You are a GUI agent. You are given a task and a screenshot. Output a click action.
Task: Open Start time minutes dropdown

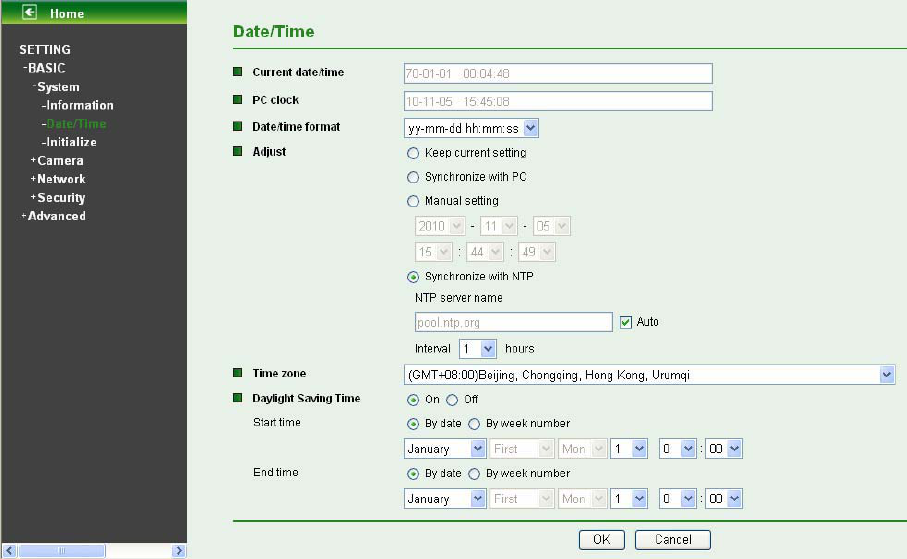(724, 449)
